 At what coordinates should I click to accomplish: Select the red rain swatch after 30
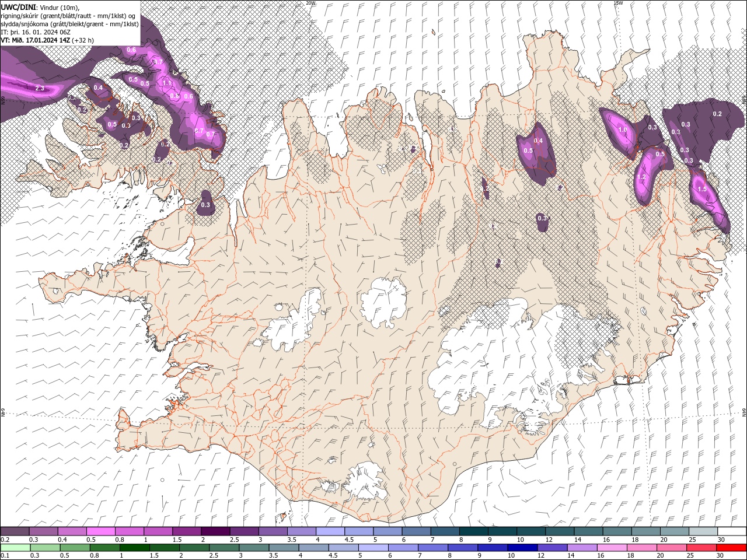click(x=731, y=548)
